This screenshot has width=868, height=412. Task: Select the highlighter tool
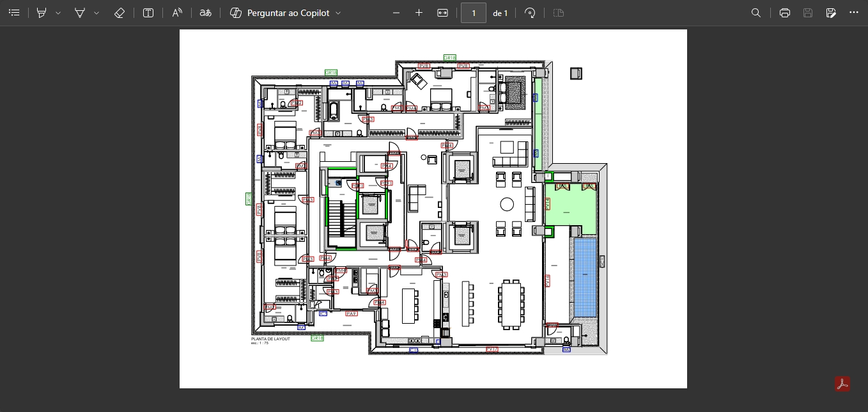[x=42, y=13]
